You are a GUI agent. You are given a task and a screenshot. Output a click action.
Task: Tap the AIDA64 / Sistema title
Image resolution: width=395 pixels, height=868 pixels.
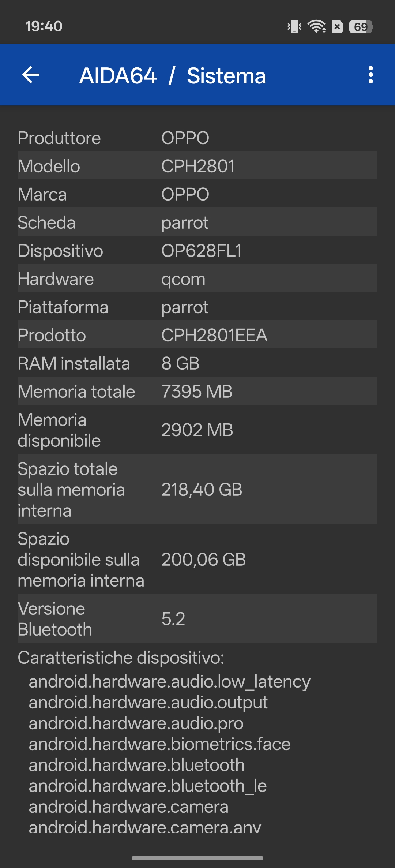click(173, 76)
